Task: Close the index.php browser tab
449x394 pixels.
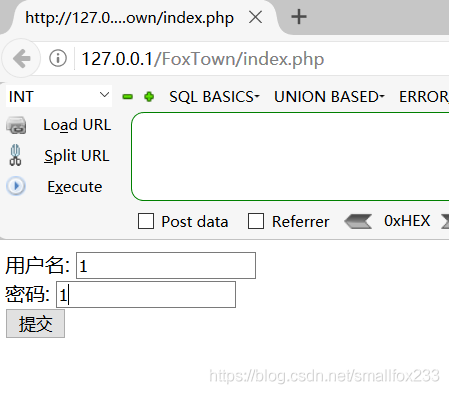Action: click(x=255, y=17)
